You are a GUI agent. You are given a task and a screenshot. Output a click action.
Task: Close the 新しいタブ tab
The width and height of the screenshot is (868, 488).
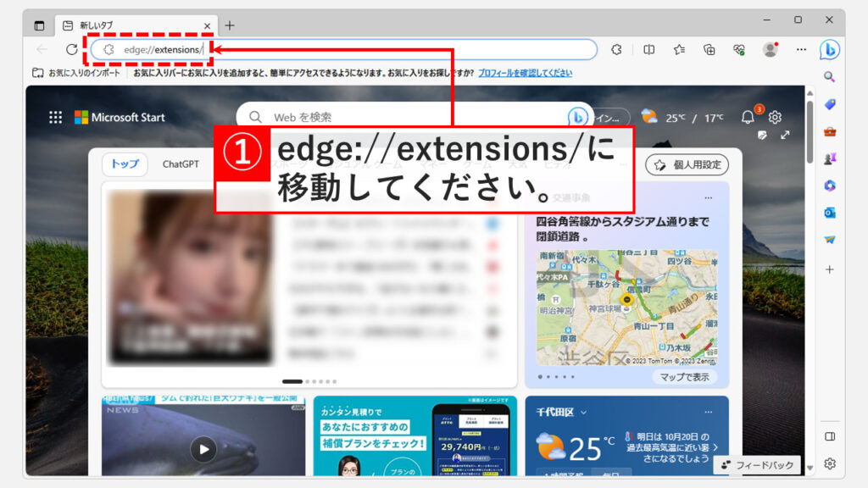tap(207, 26)
